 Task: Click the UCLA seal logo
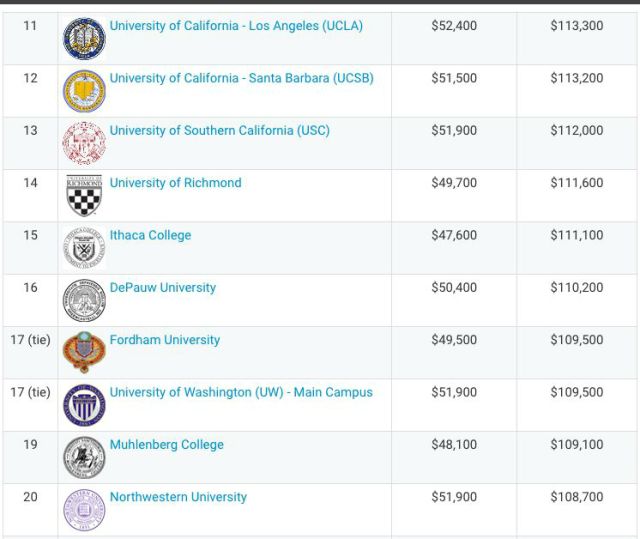[x=84, y=39]
